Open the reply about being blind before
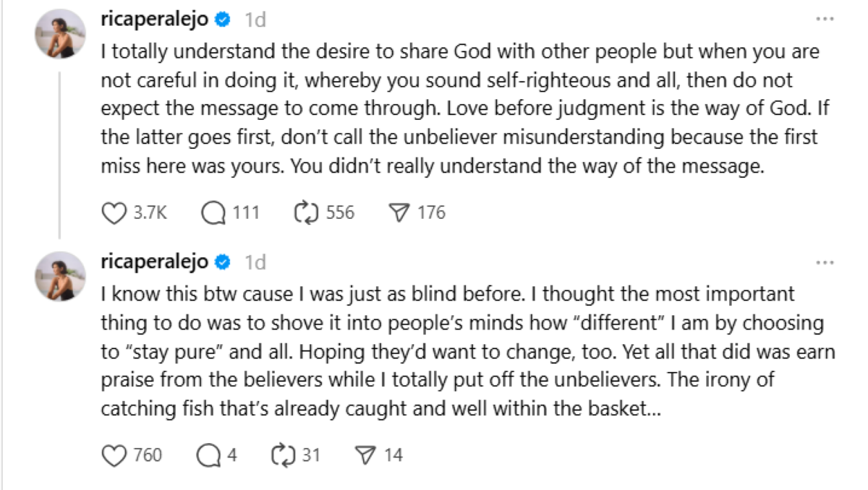 (463, 353)
